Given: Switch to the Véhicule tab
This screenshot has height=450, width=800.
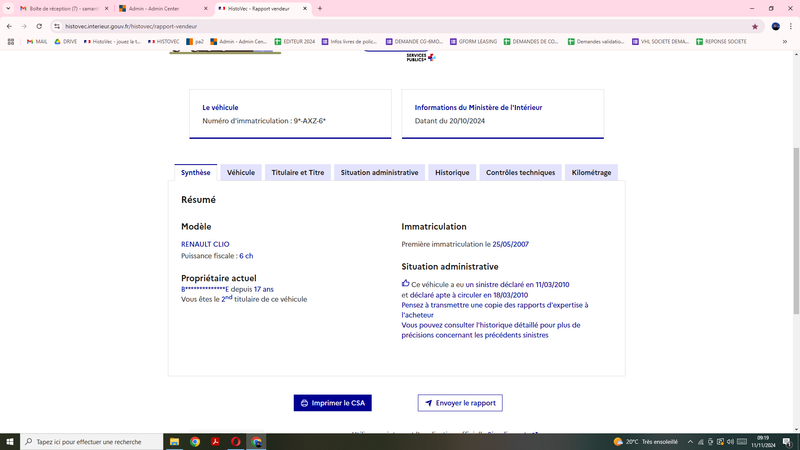Looking at the screenshot, I should [241, 172].
